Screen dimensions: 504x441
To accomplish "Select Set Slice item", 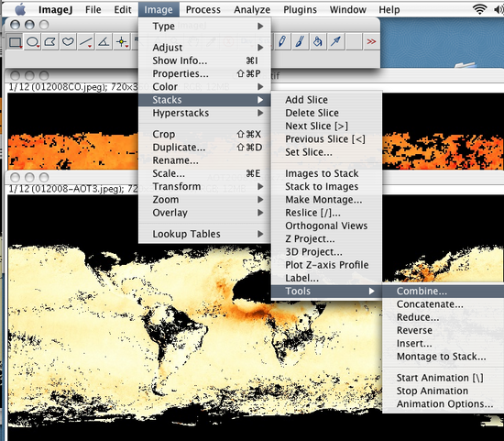I will (x=326, y=152).
